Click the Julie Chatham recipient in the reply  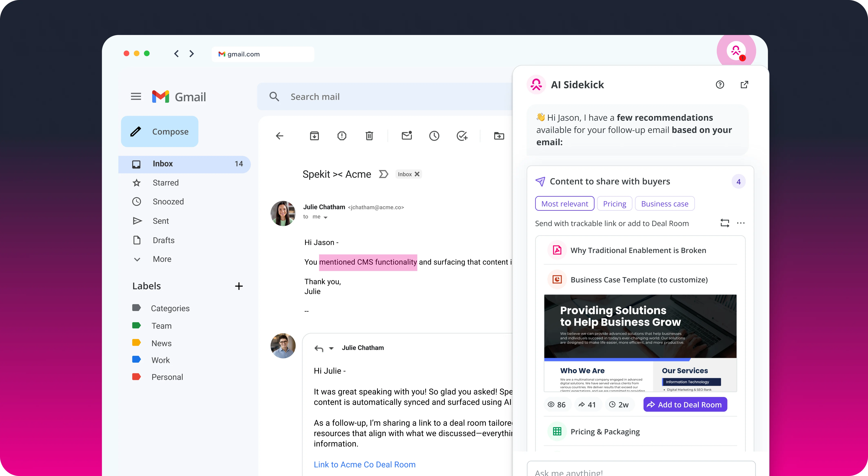(363, 348)
